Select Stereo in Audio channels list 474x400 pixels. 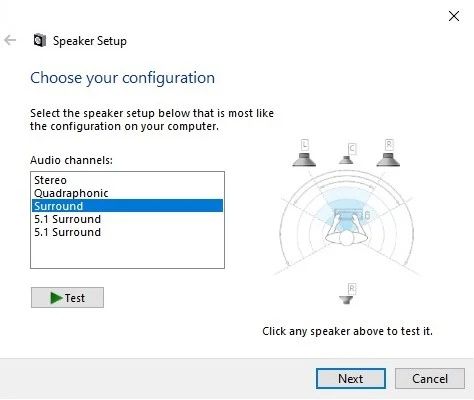pyautogui.click(x=127, y=180)
